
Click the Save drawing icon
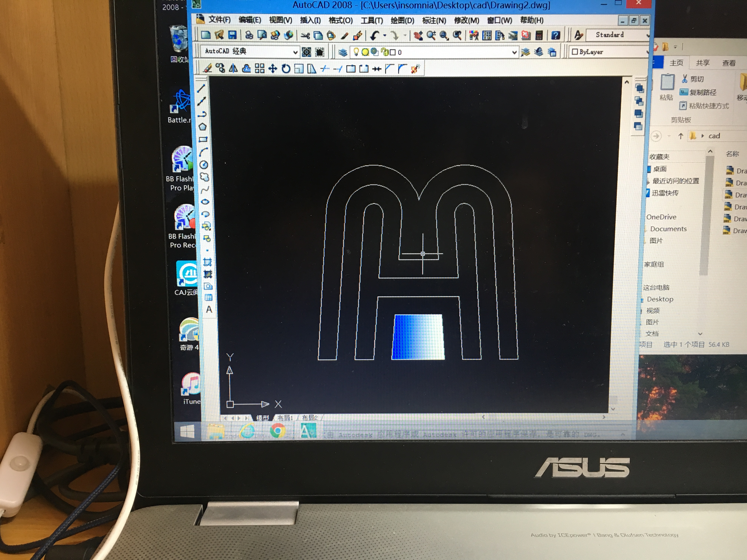pos(232,35)
